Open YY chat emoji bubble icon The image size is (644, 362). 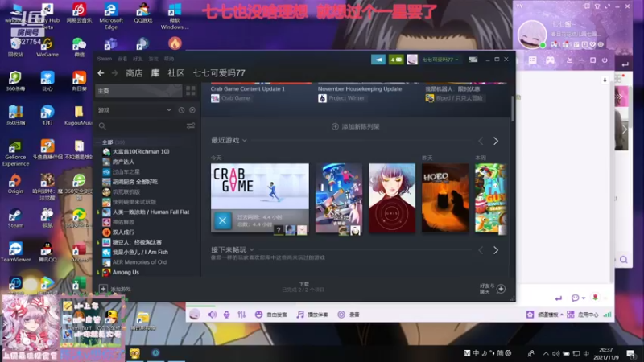point(576,298)
